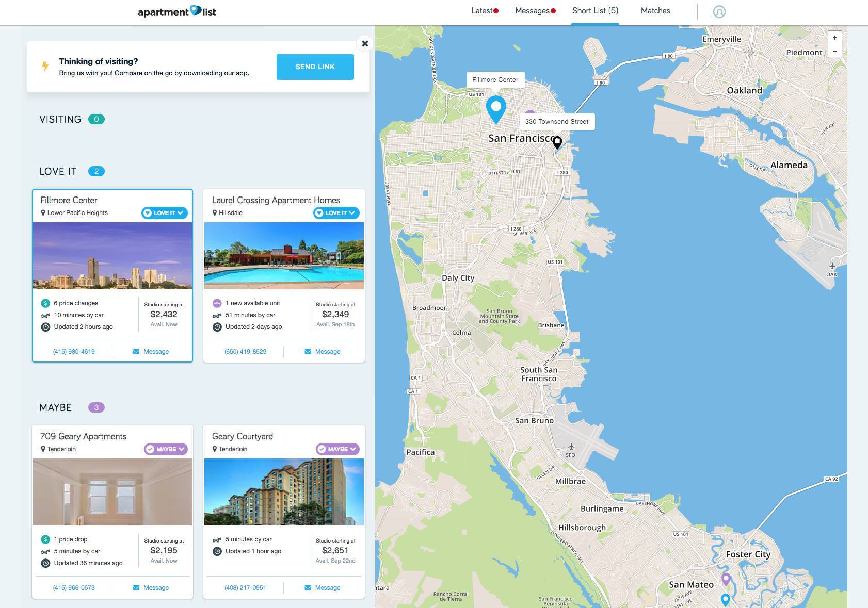The image size is (868, 608).
Task: Go to the Matches tab
Action: point(655,11)
